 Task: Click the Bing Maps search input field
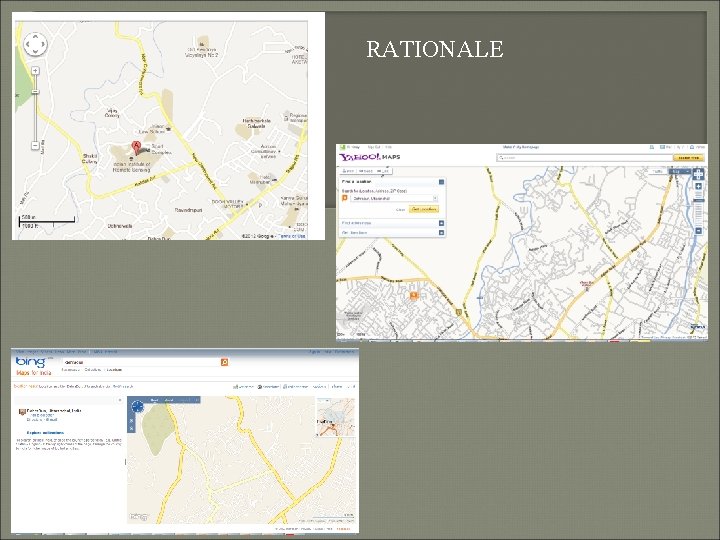(x=141, y=362)
